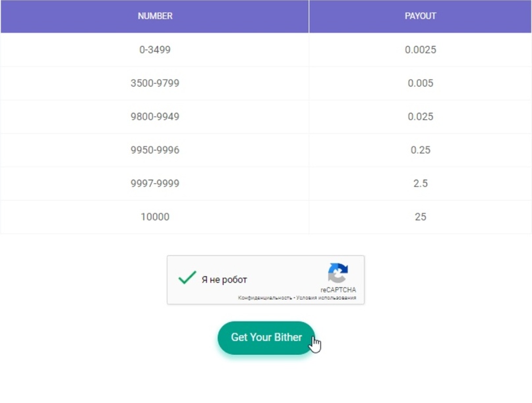Click the PAYOUT column header
This screenshot has width=532, height=403.
[x=420, y=16]
